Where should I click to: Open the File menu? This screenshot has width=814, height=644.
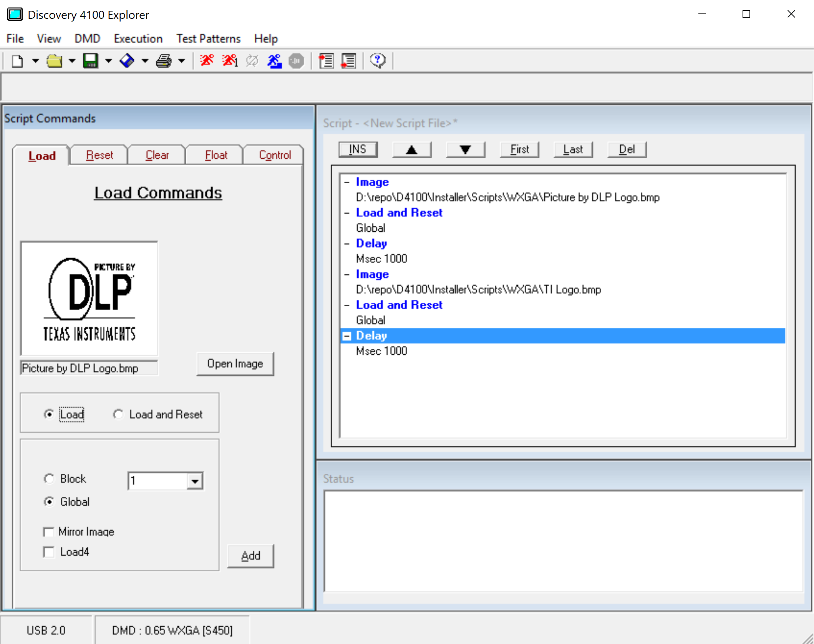(x=15, y=38)
